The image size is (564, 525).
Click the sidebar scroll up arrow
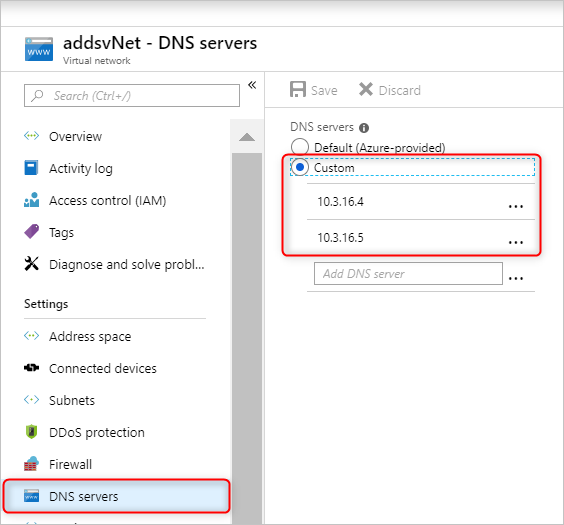tap(247, 137)
